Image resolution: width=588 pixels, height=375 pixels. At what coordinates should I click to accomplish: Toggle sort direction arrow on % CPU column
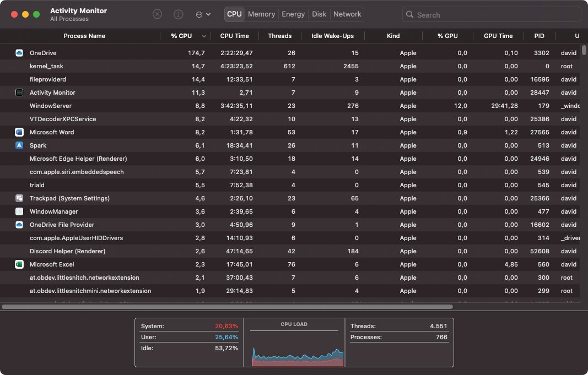pos(204,36)
